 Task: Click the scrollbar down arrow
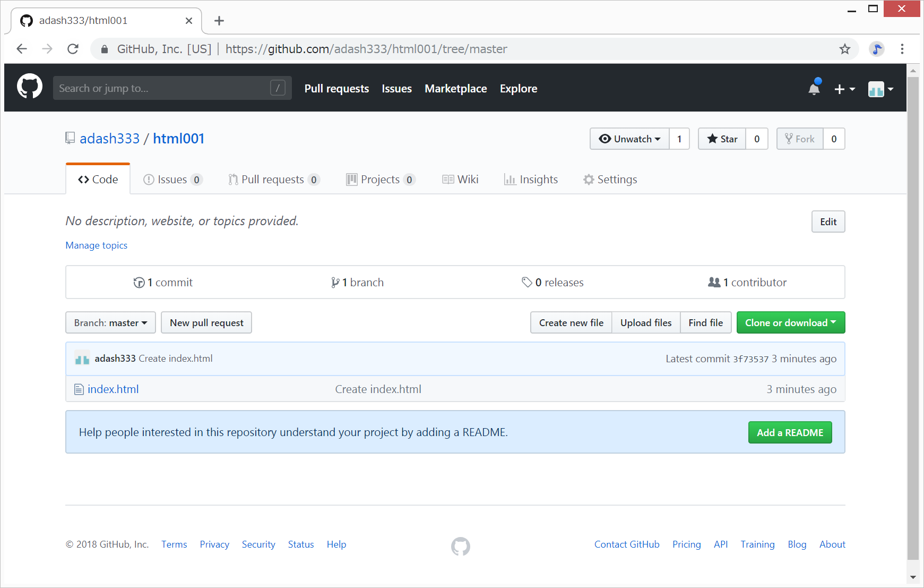(913, 577)
